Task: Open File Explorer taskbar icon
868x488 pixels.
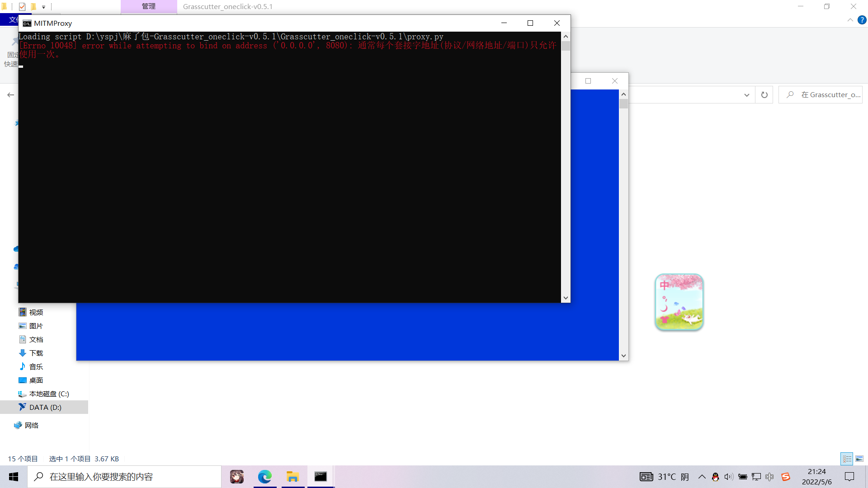Action: [x=293, y=477]
